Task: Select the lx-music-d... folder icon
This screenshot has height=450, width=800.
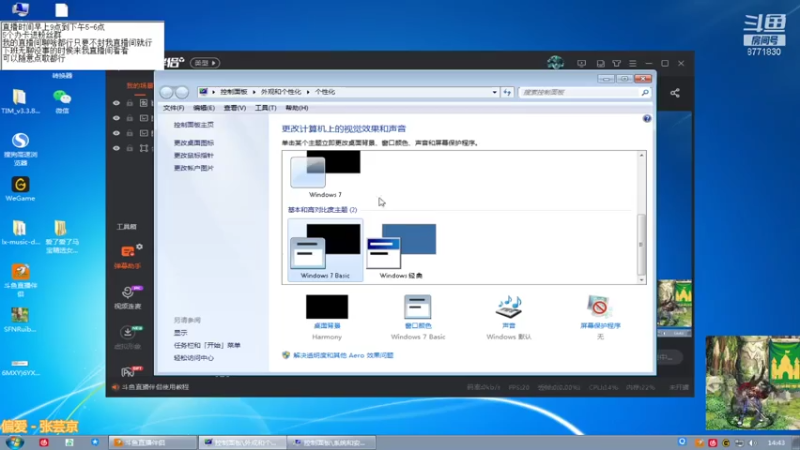Action: pos(20,233)
